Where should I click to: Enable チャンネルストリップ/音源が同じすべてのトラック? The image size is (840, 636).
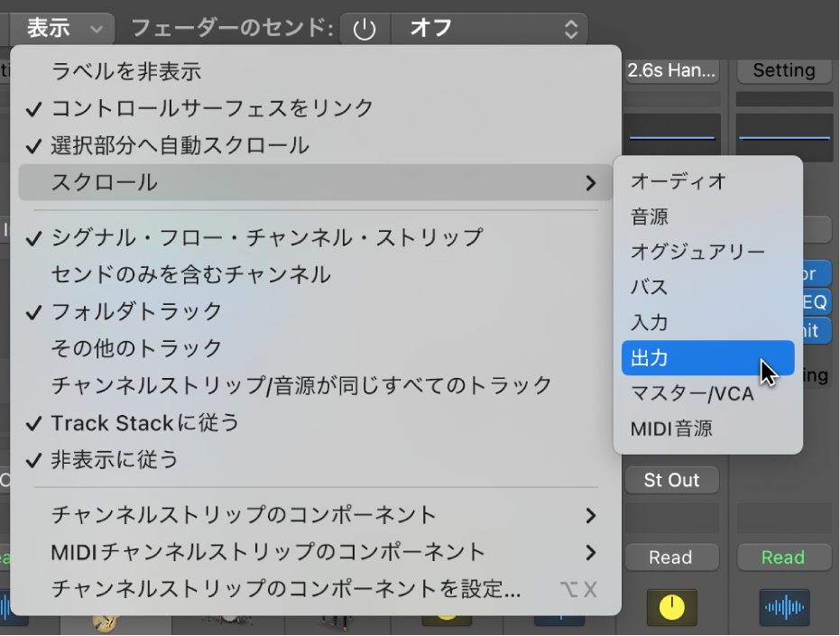(x=316, y=386)
